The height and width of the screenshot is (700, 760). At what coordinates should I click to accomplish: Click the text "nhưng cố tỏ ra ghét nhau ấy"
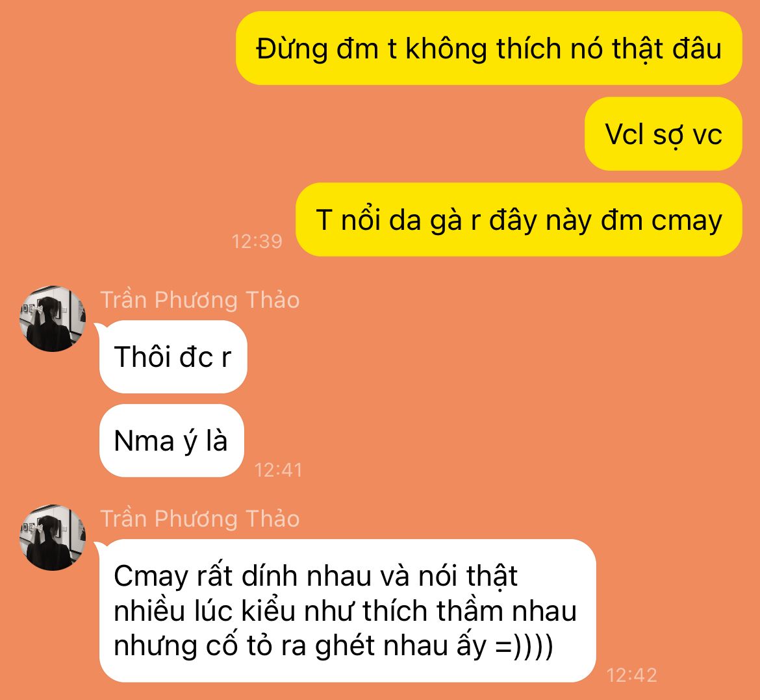(299, 646)
